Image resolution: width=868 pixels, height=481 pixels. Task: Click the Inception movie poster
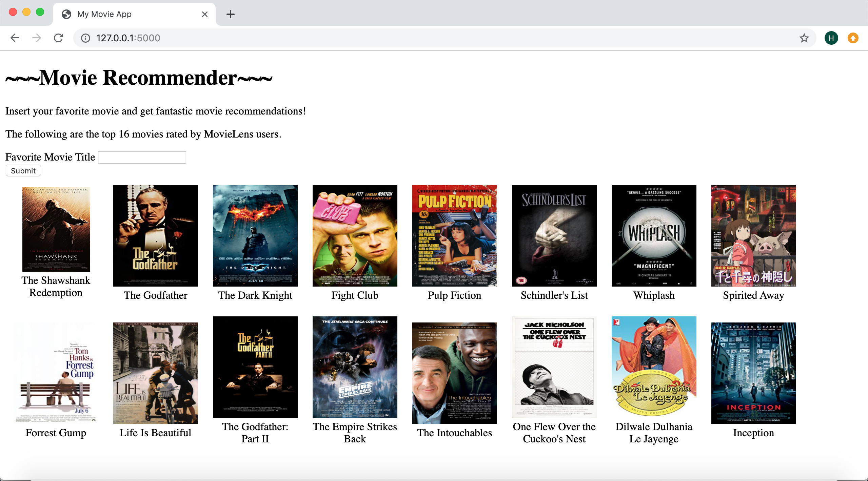(x=753, y=373)
